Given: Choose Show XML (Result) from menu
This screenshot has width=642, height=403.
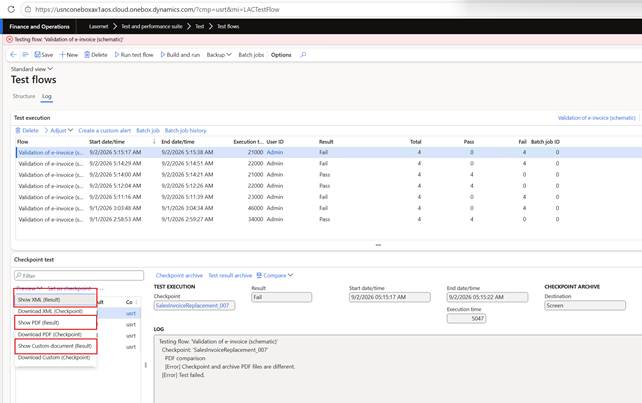Looking at the screenshot, I should click(56, 299).
